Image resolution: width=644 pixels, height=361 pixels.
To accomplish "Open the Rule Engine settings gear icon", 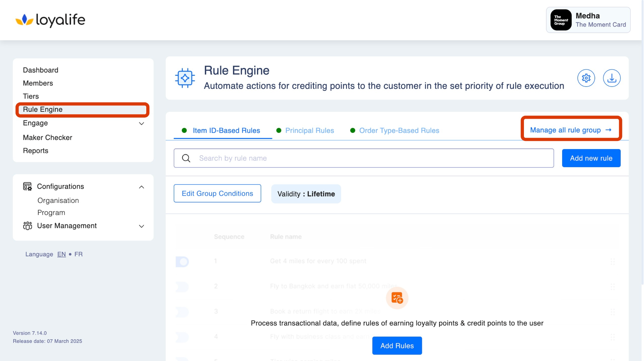I will [586, 78].
